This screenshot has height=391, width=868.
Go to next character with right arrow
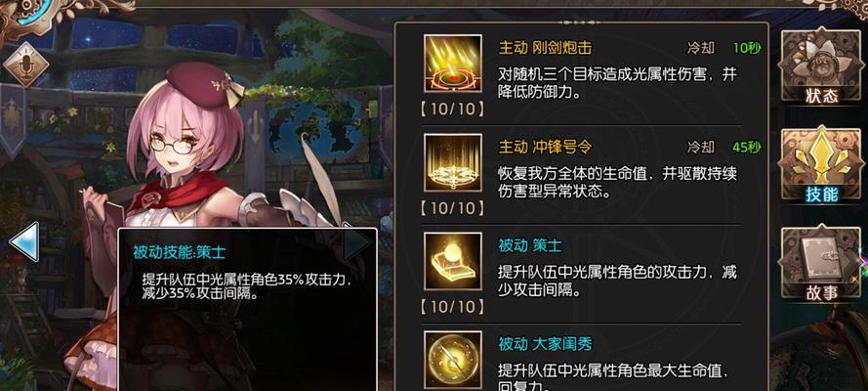(x=356, y=241)
